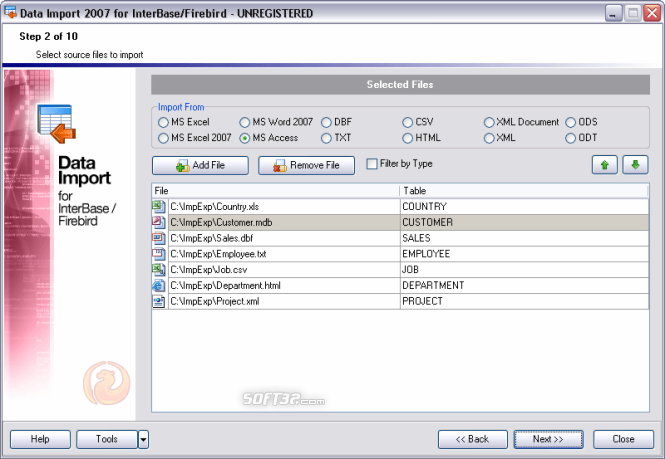Image resolution: width=665 pixels, height=459 pixels.
Task: Go back with the << Back button
Action: click(472, 439)
